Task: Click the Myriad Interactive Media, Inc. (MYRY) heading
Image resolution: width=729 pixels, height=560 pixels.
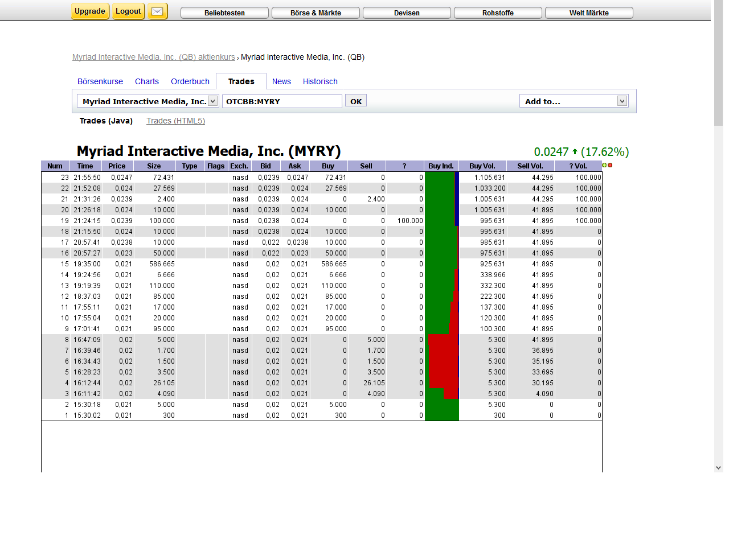Action: pyautogui.click(x=209, y=151)
